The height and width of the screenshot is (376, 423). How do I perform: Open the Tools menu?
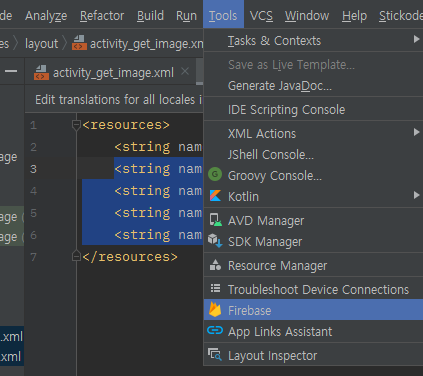tap(223, 15)
